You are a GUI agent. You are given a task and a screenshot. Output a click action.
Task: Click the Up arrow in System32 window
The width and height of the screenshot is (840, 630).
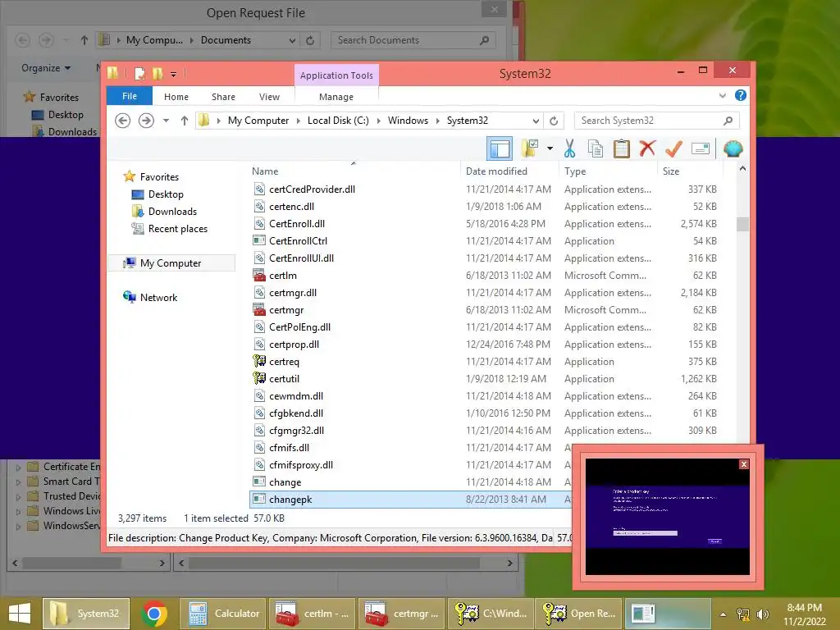click(185, 121)
